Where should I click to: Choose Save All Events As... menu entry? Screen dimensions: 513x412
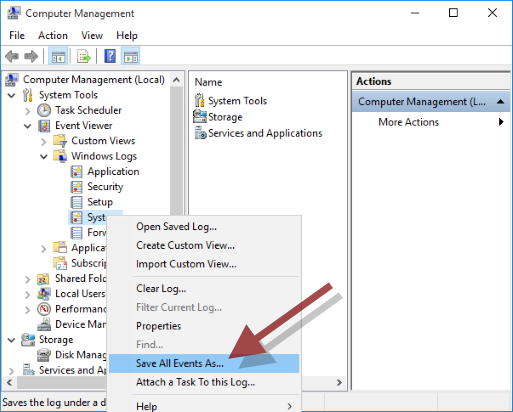(x=204, y=363)
